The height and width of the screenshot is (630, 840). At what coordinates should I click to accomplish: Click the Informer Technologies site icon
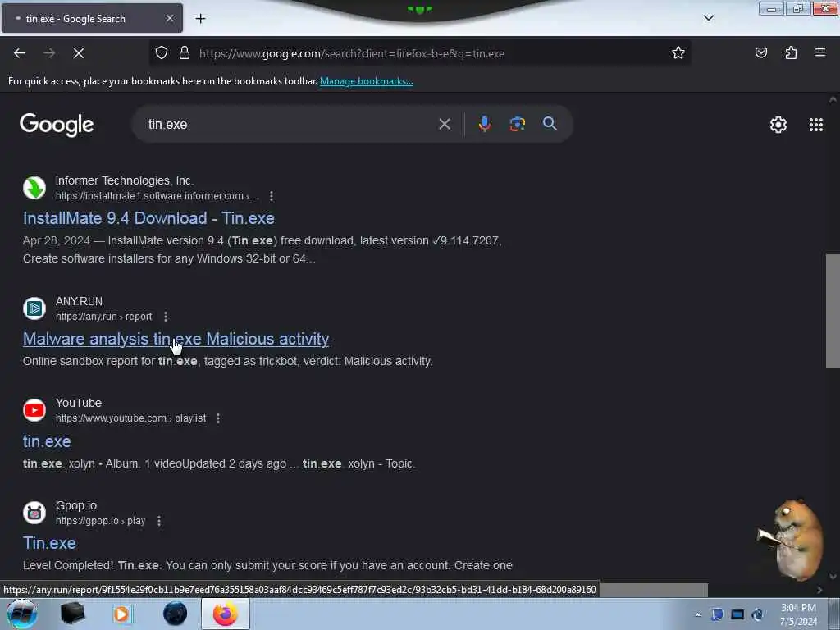pos(34,188)
